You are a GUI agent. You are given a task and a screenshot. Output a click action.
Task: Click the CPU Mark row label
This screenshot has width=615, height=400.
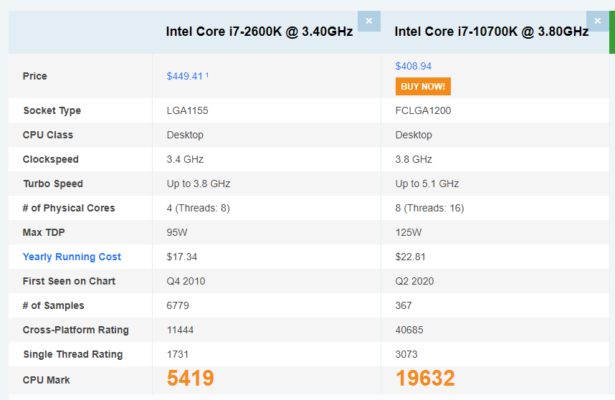pos(46,380)
